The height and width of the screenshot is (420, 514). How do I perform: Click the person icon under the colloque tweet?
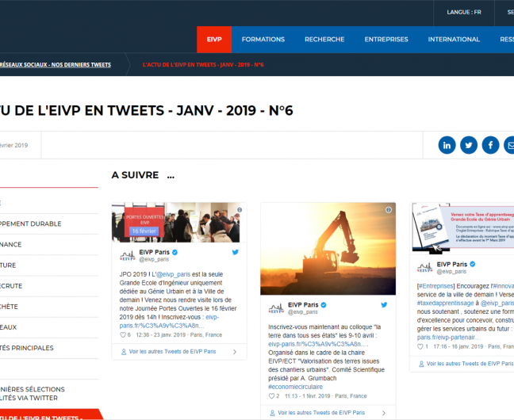point(272,413)
